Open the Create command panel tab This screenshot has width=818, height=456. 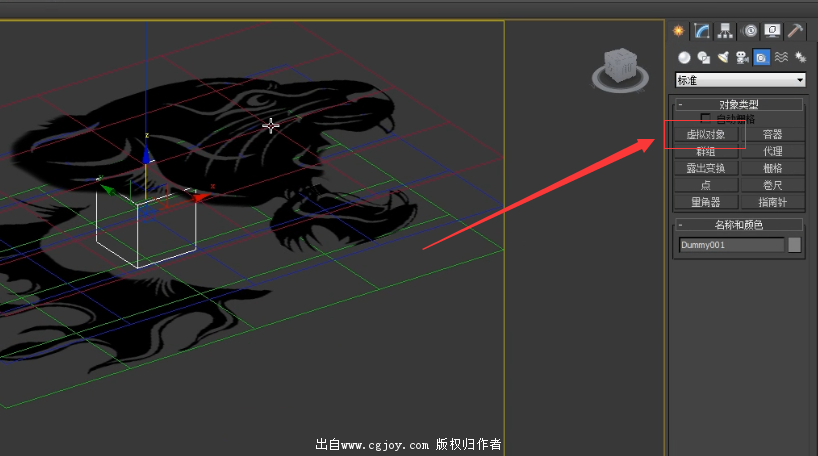click(x=680, y=31)
